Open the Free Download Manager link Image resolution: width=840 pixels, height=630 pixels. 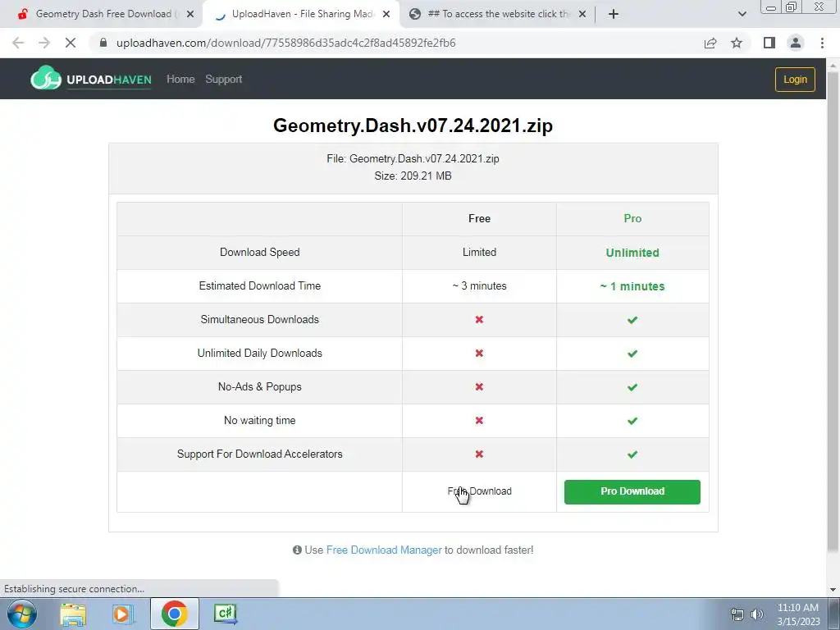click(x=384, y=550)
